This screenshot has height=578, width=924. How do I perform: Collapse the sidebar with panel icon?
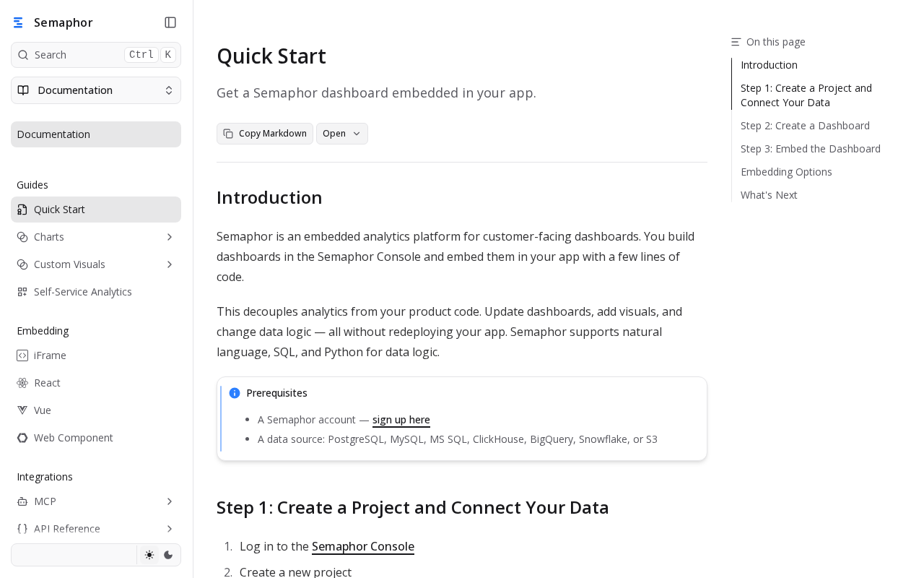(x=170, y=22)
